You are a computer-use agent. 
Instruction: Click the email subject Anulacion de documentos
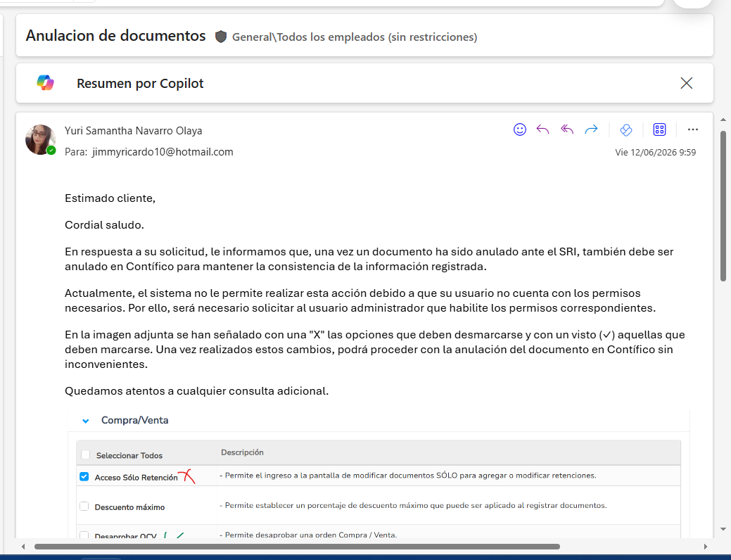tap(115, 36)
